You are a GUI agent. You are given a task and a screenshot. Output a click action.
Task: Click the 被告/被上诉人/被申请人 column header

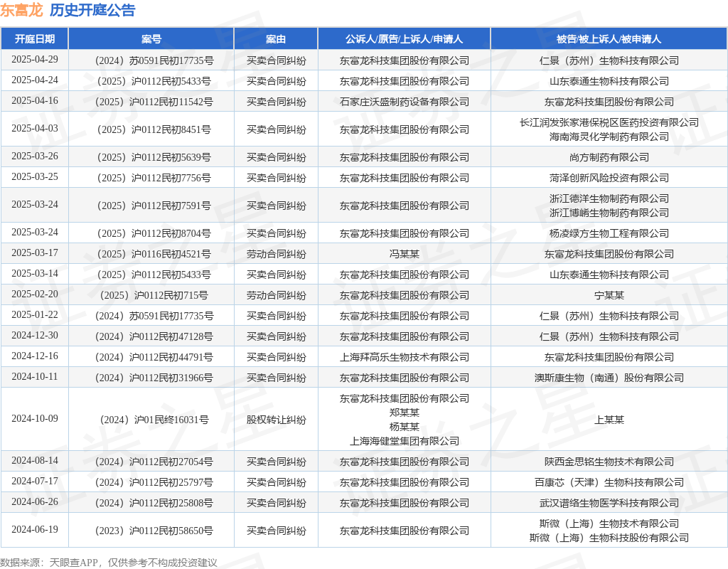pyautogui.click(x=609, y=39)
